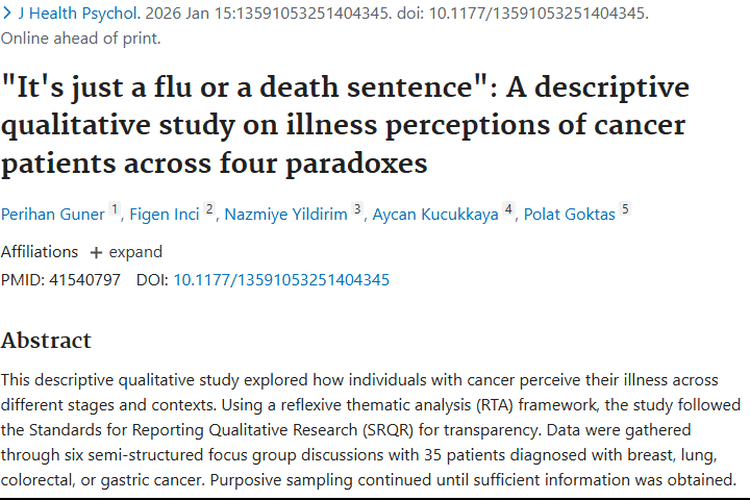This screenshot has width=750, height=500.
Task: Click affiliation superscript 1 after Guner
Action: [x=115, y=210]
